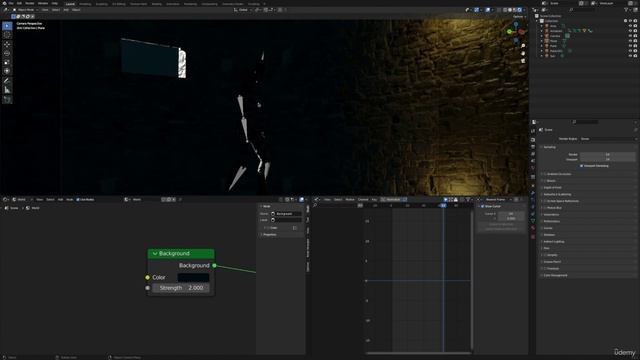Screen dimensions: 640x360
Task: Click the graph editor current frame marker
Action: click(443, 206)
